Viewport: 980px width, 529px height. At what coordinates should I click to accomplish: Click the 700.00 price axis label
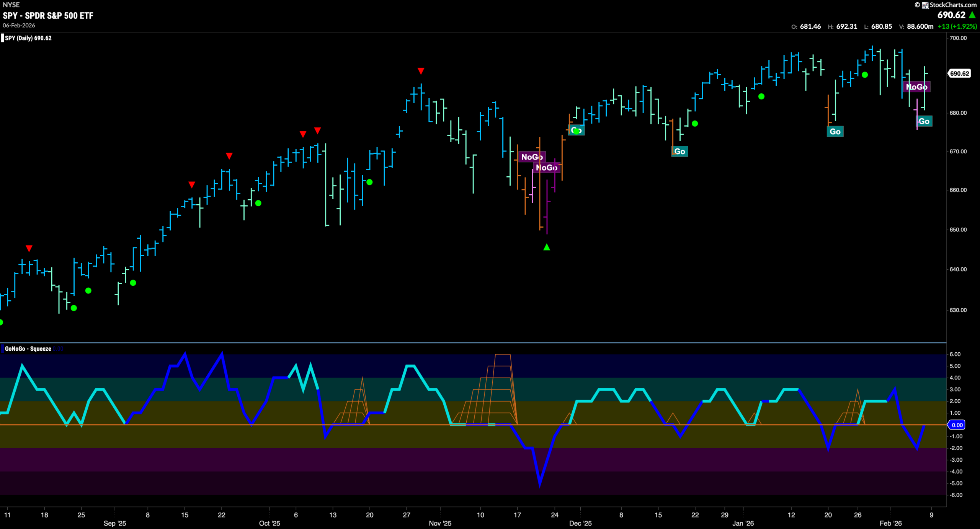click(958, 38)
